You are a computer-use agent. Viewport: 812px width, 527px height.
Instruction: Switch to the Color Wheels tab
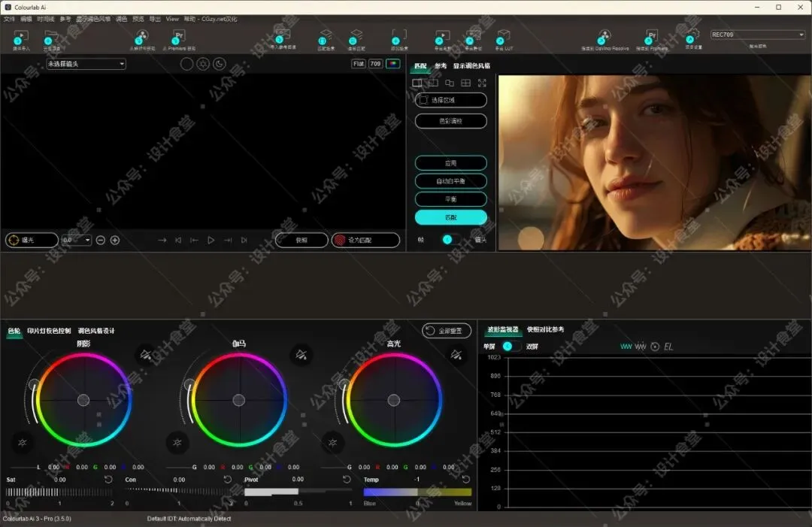(14, 331)
